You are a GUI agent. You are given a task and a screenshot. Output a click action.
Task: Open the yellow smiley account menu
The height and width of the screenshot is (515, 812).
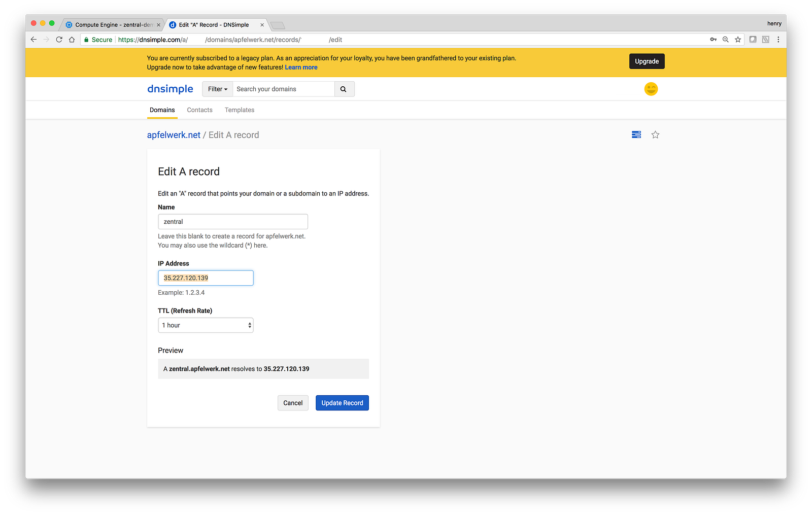651,89
